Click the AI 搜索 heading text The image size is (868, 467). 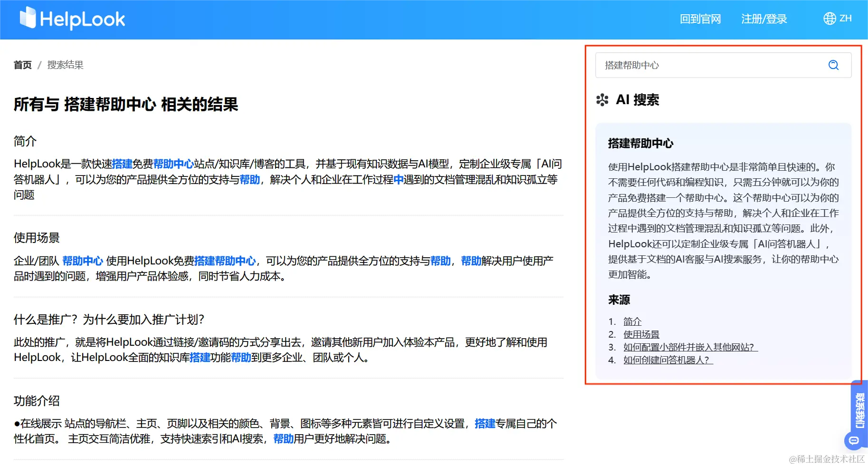(x=638, y=100)
